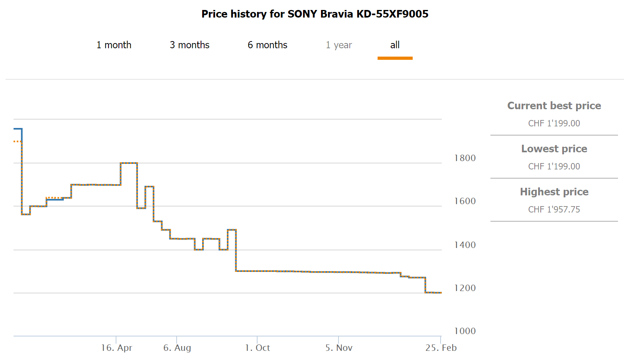Click the 1000 y-axis label
The width and height of the screenshot is (624, 364).
[465, 331]
